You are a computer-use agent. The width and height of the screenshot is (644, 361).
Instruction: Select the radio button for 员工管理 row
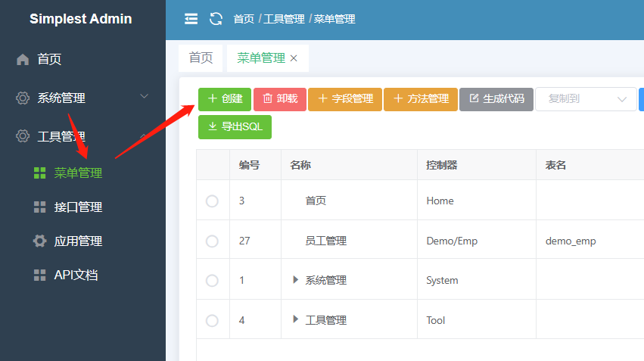tap(212, 241)
